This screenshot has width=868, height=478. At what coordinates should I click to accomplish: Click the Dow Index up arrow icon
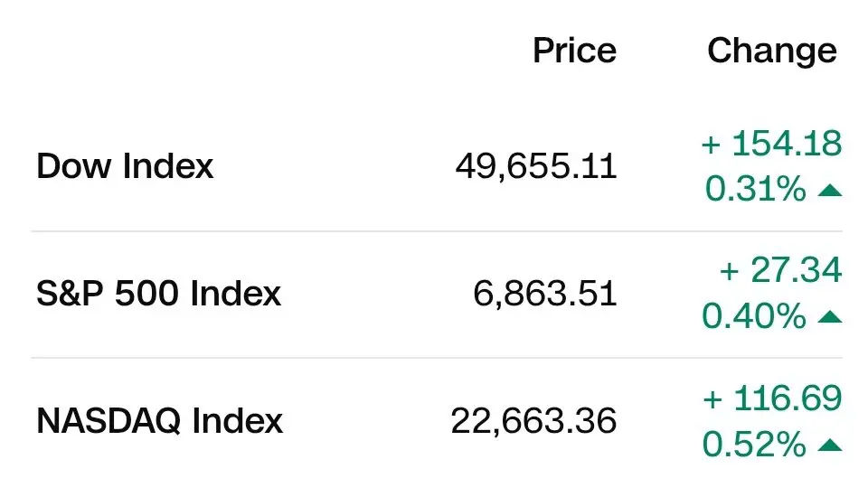pyautogui.click(x=829, y=191)
